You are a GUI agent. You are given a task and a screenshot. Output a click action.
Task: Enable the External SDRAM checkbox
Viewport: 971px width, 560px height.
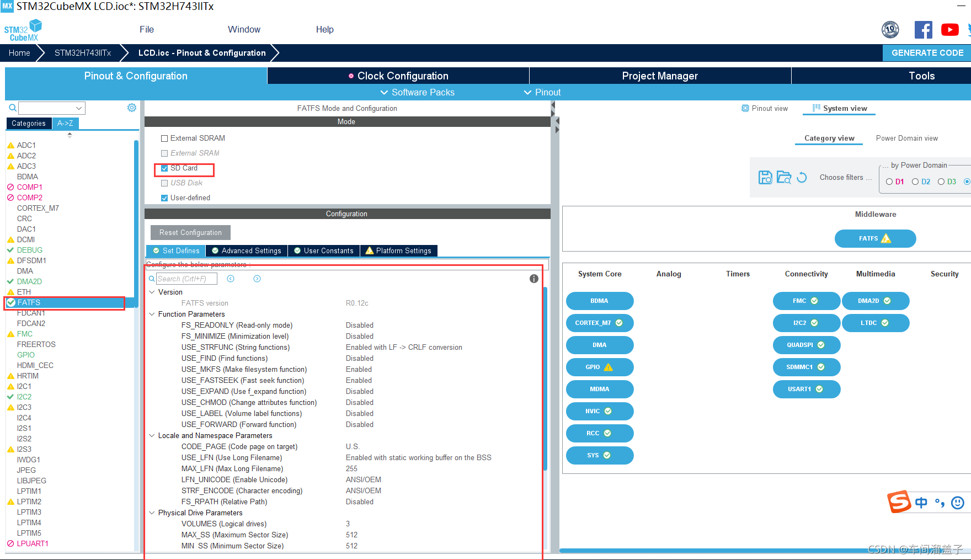[164, 138]
